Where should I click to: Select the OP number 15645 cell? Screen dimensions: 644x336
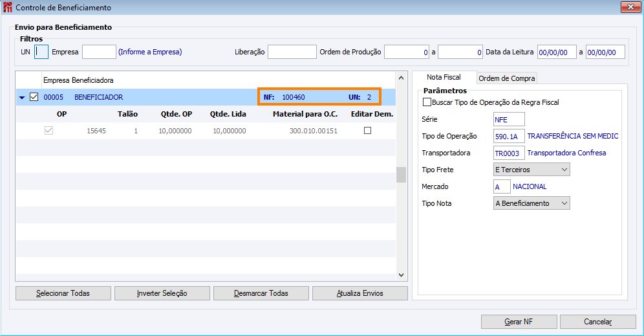point(96,131)
